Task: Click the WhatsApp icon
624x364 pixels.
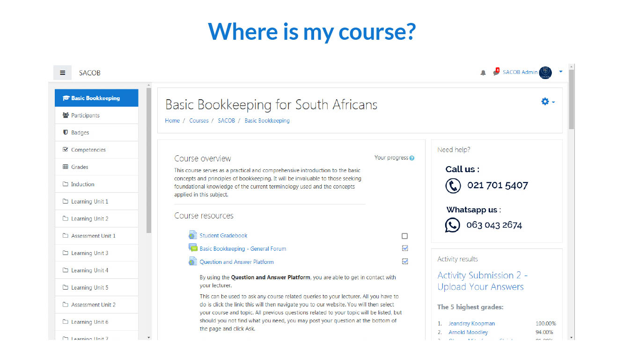Action: (x=453, y=225)
